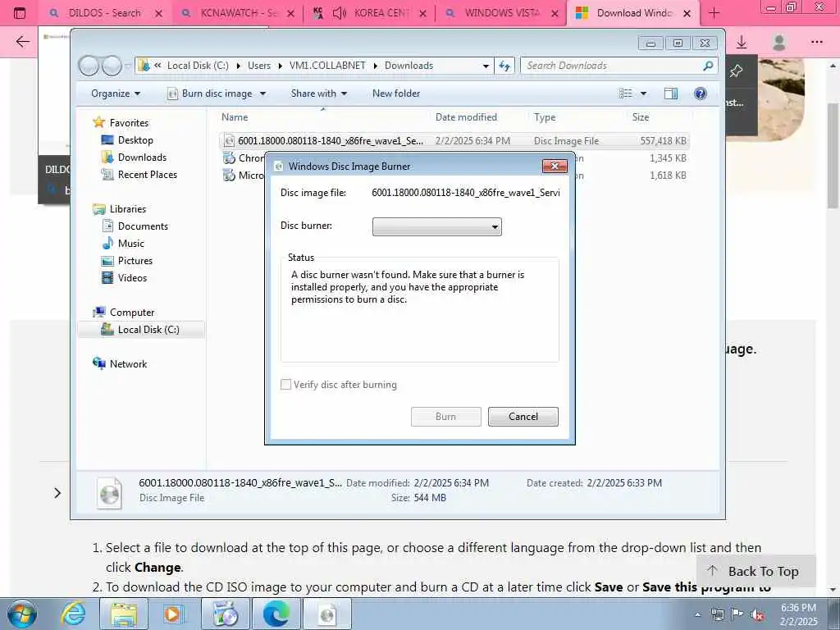Image resolution: width=840 pixels, height=630 pixels.
Task: Expand the address bar history dropdown
Action: 486,66
